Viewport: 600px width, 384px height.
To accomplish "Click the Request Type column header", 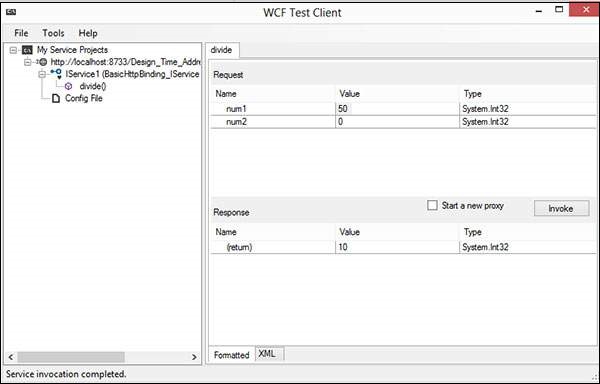I will click(528, 94).
